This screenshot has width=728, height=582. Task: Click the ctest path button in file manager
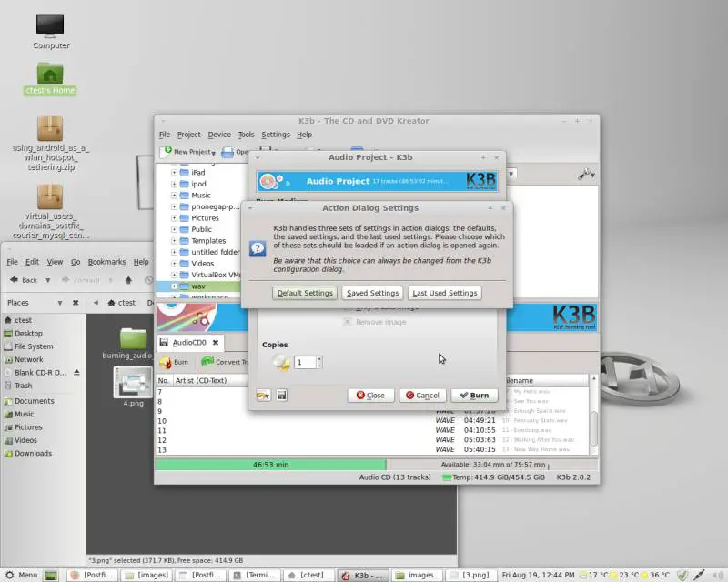coord(122,303)
